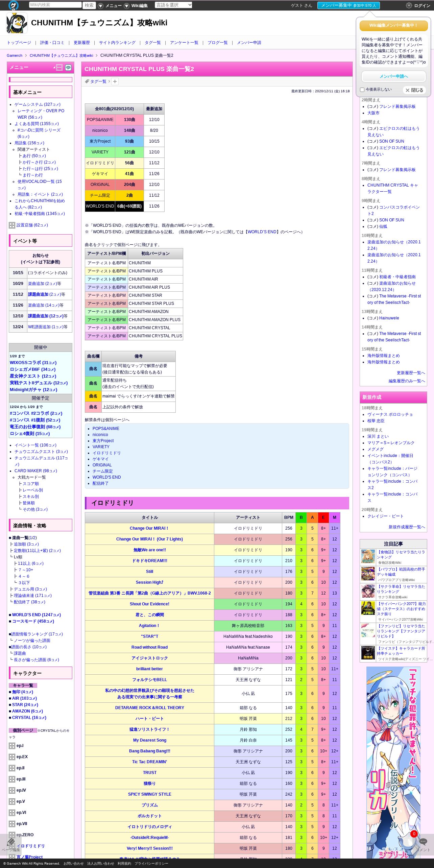
Task: Open プライバシーポリシー in the footer
Action: [151, 863]
